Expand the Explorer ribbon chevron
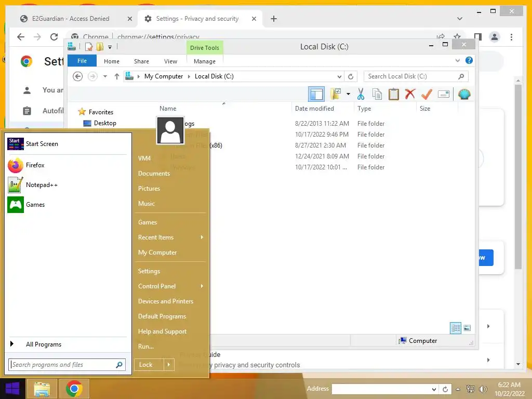The height and width of the screenshot is (399, 532). [457, 60]
